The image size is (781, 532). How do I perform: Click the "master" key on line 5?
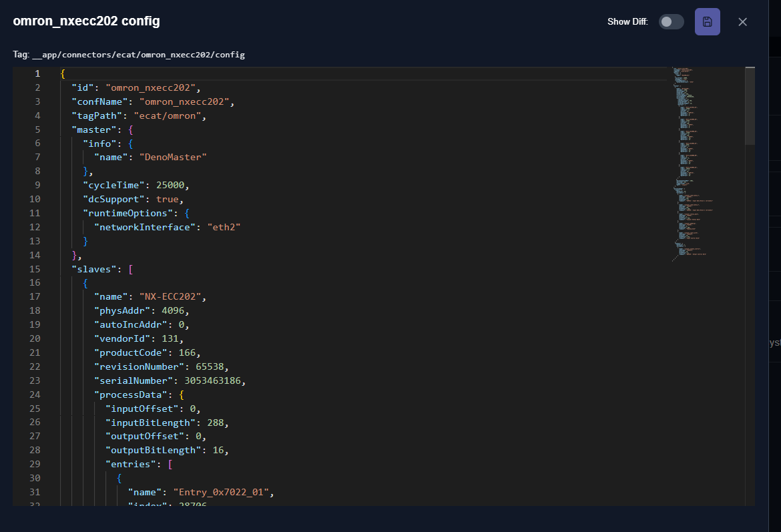95,129
